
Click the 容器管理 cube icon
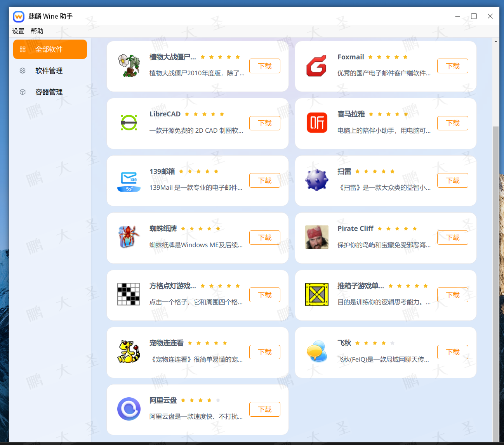click(x=23, y=92)
